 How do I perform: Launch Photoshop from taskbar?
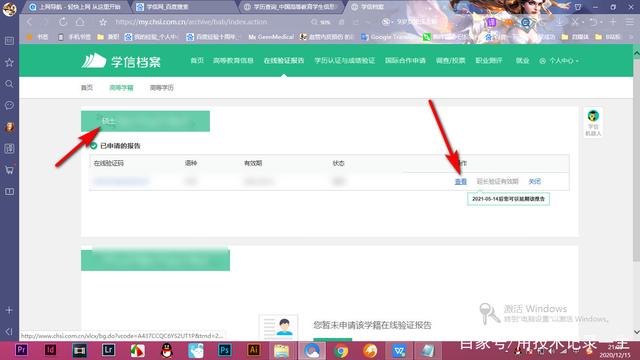pyautogui.click(x=224, y=350)
